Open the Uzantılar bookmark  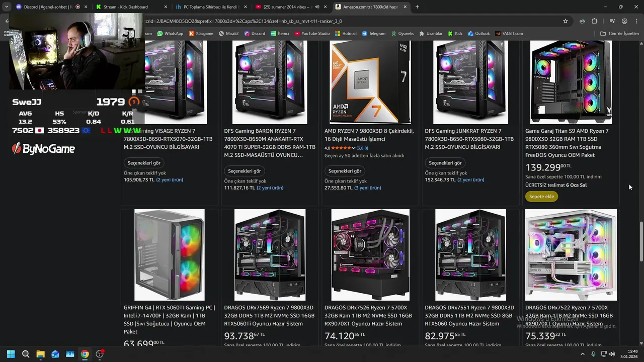coord(431,34)
